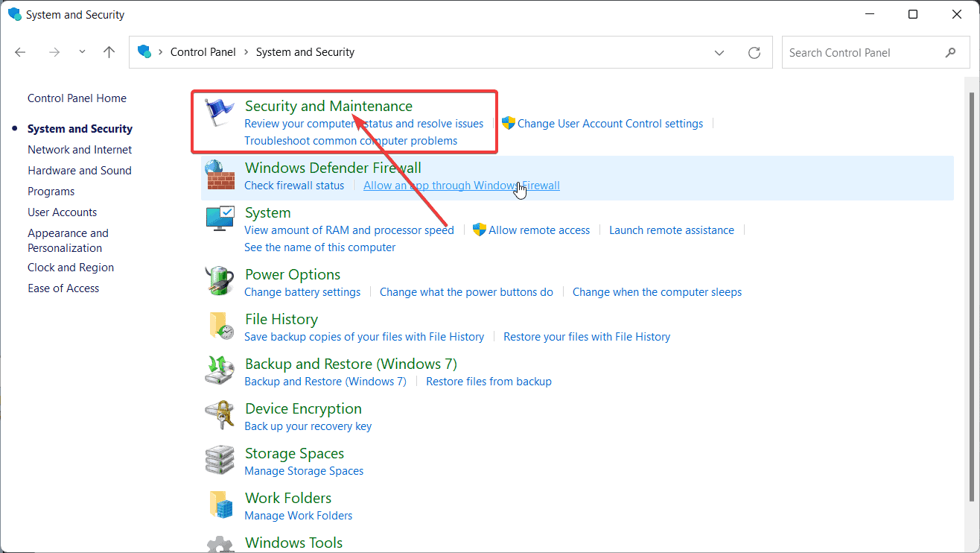
Task: Click Change User Account Control settings
Action: [x=610, y=124]
